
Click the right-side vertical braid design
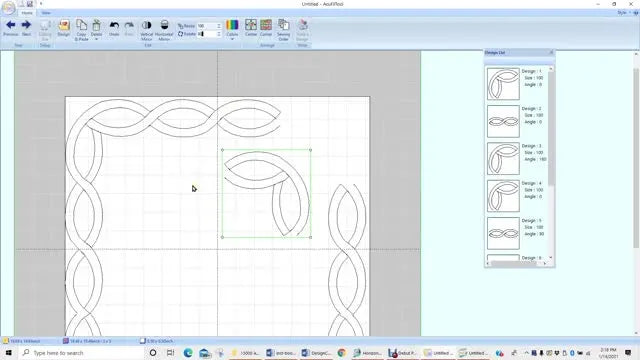(x=347, y=260)
